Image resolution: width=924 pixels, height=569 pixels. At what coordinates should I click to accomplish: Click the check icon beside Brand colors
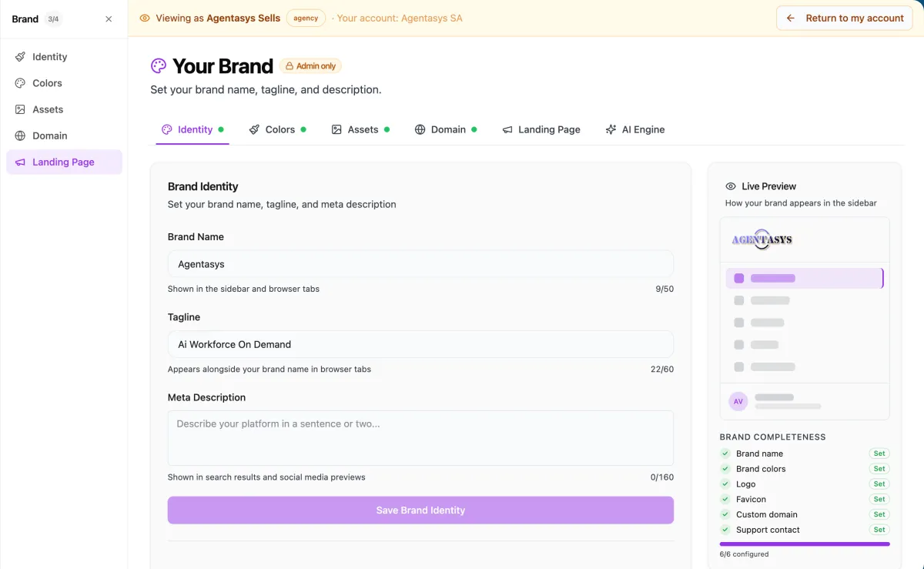coord(725,469)
